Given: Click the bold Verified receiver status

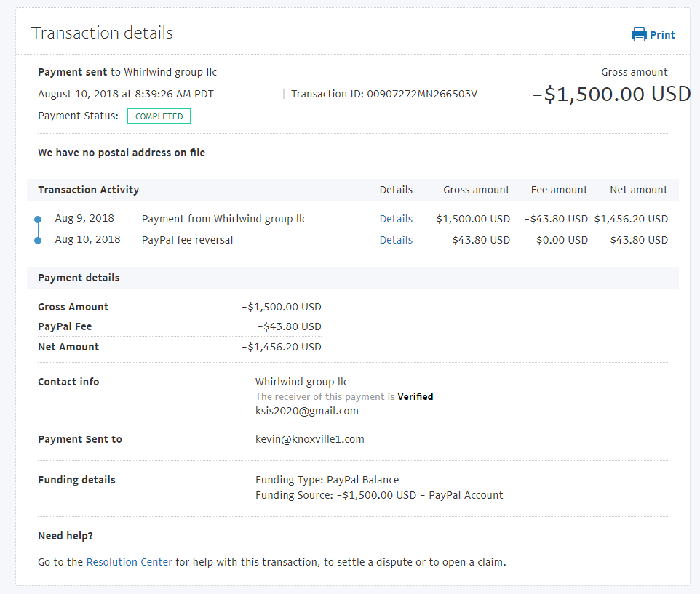Looking at the screenshot, I should coord(415,396).
